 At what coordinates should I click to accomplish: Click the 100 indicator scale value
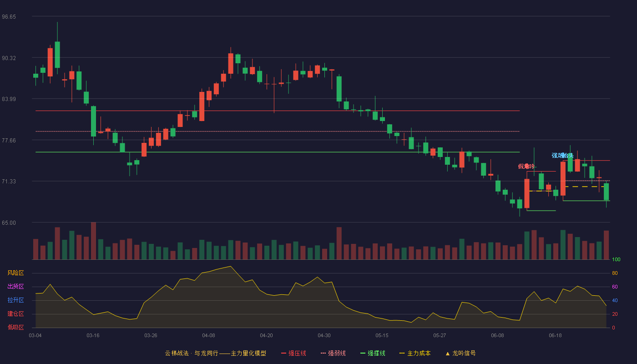(616, 259)
